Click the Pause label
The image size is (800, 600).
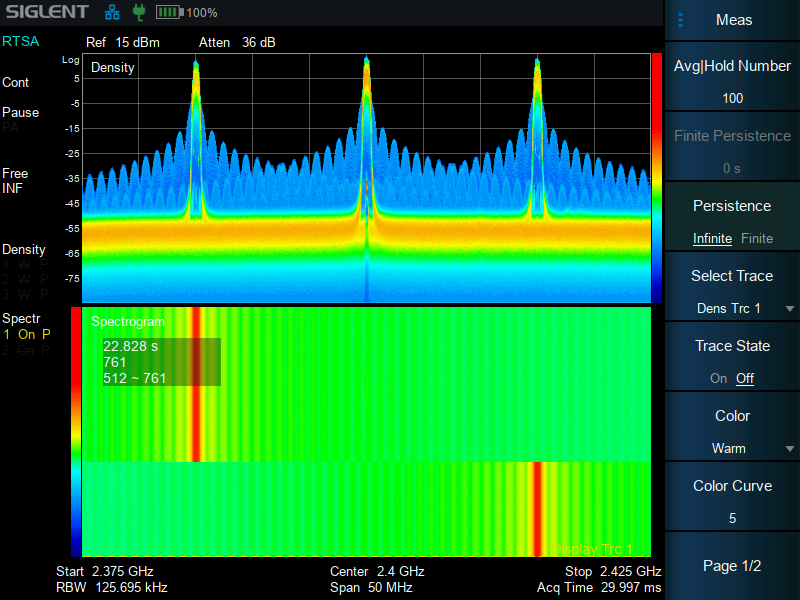tap(20, 112)
